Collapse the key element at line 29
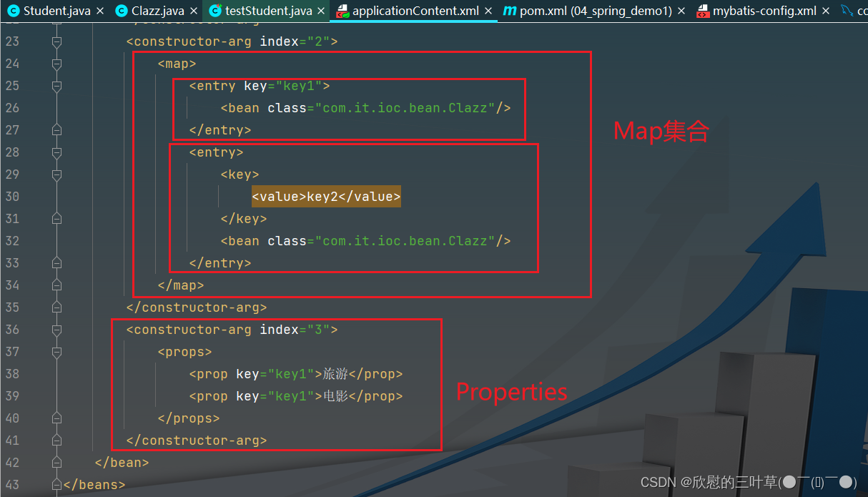This screenshot has height=497, width=868. pyautogui.click(x=56, y=174)
